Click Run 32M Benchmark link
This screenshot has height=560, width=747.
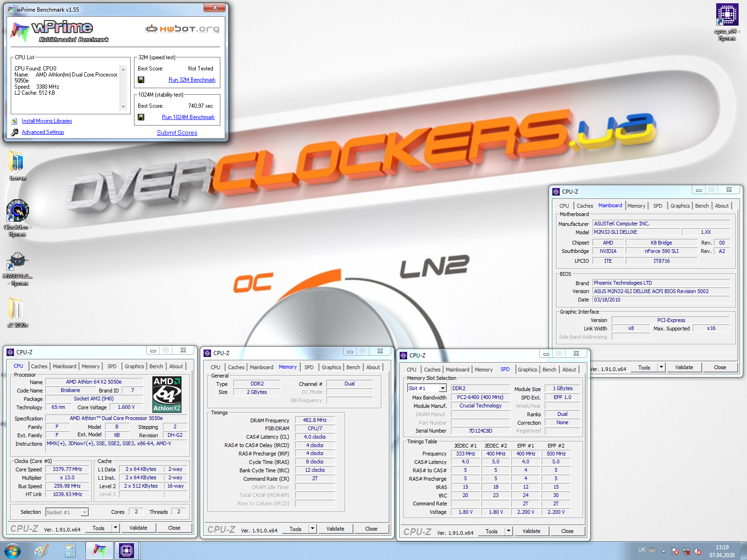point(192,80)
